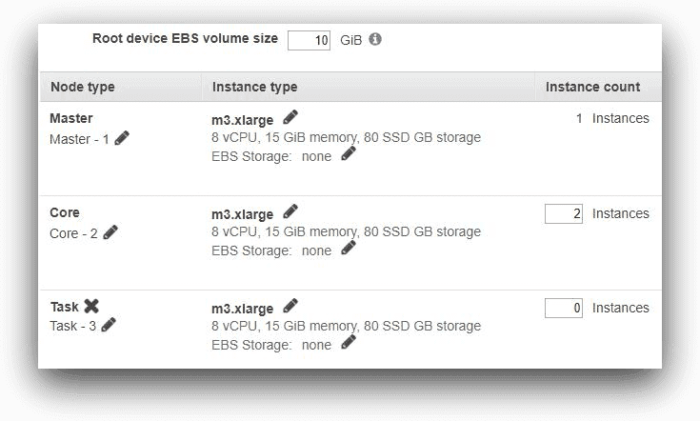Click the Root device EBS volume size field
700x421 pixels.
[x=309, y=40]
